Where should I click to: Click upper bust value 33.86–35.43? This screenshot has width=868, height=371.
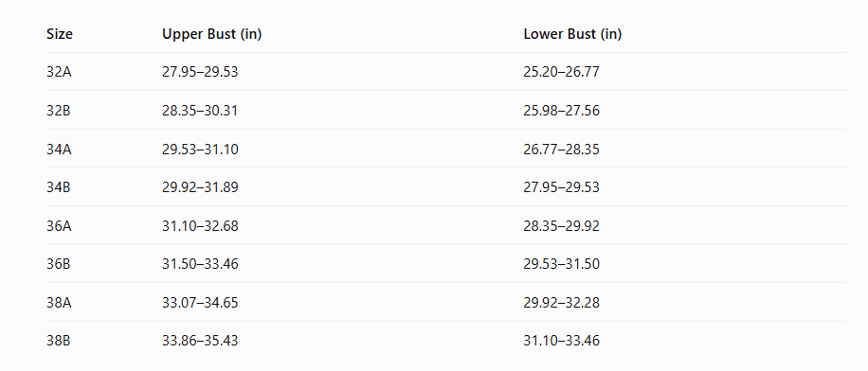pyautogui.click(x=200, y=340)
